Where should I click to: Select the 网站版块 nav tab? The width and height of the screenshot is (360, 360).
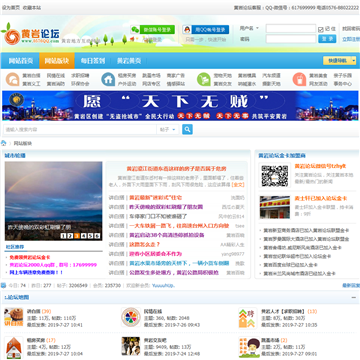[57, 61]
